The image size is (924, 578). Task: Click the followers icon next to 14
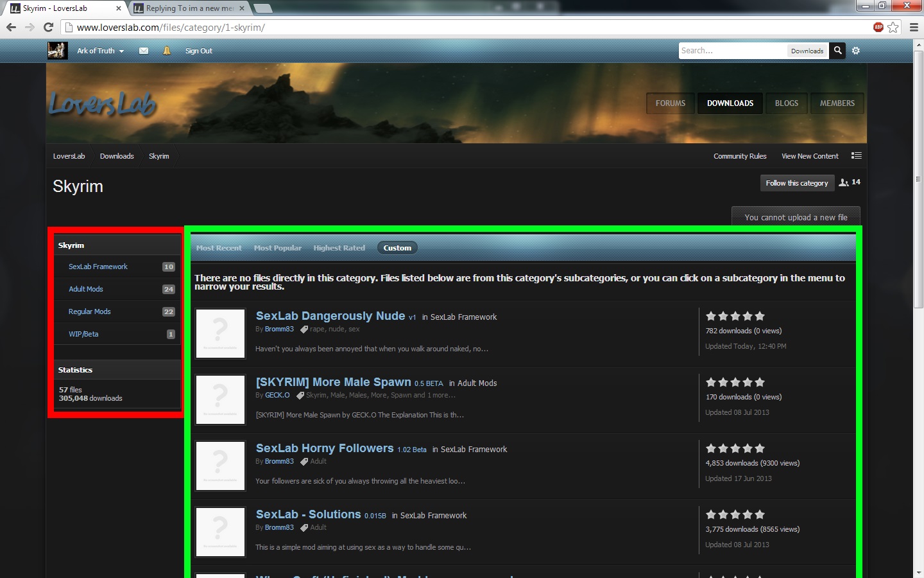(844, 183)
